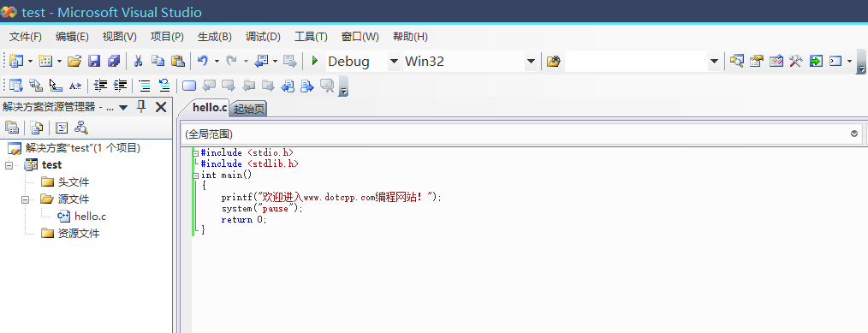Decrease line indent with the toolbar icon
This screenshot has width=868, height=333.
pos(100,86)
